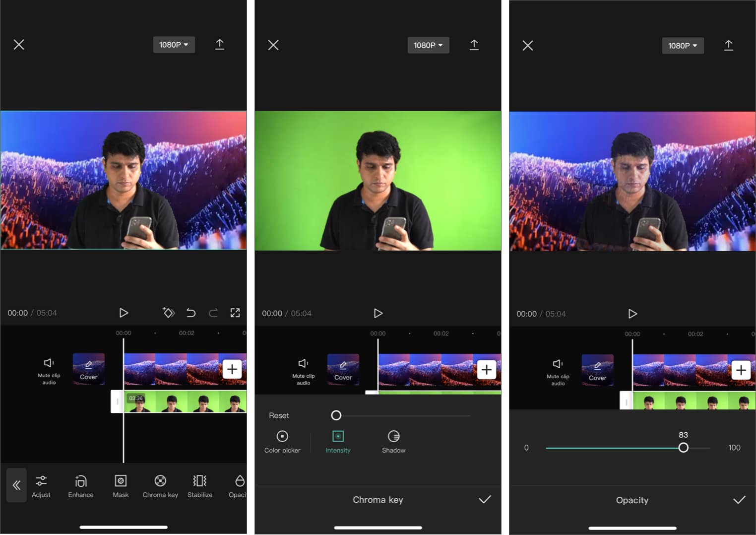The image size is (756, 535).
Task: Expand resolution settings in the middle screen
Action: [x=428, y=45]
